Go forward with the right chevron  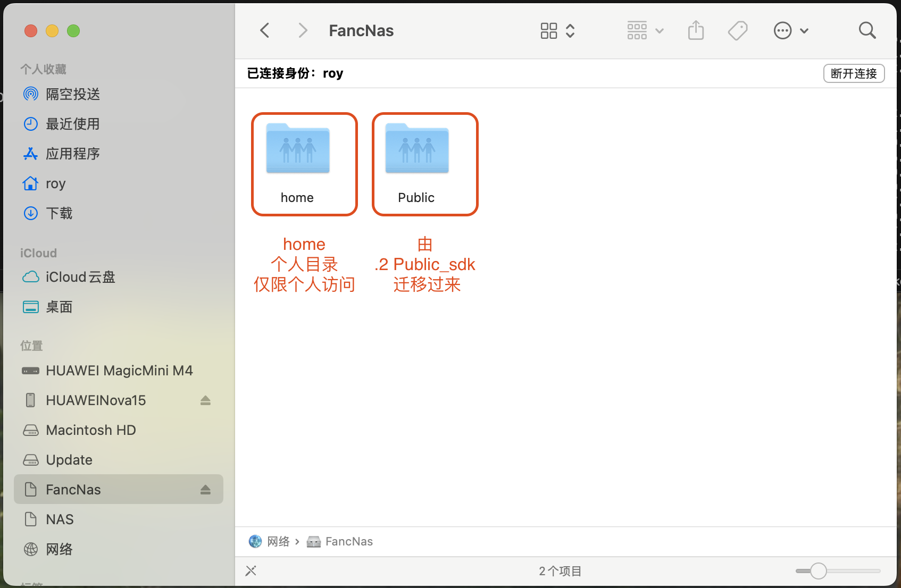pos(303,30)
